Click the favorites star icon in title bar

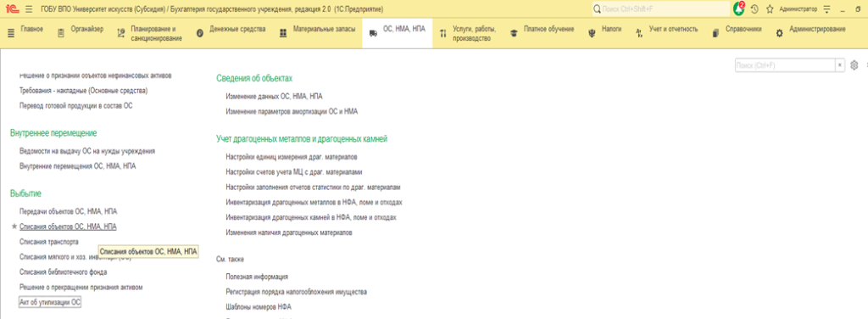tap(770, 9)
